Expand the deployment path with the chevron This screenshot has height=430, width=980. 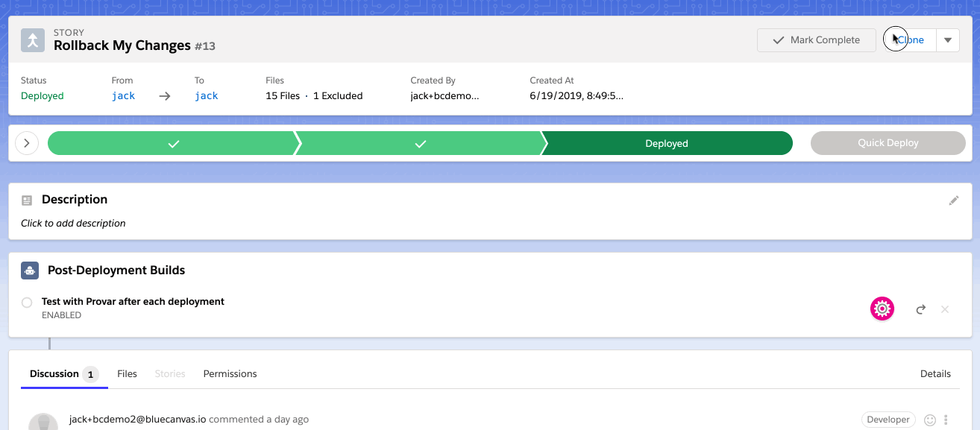coord(27,143)
